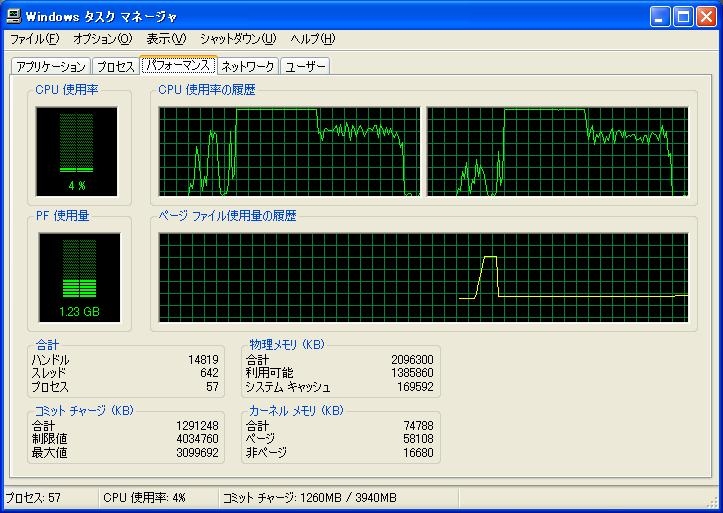Click 最大値 value 3099692
The width and height of the screenshot is (723, 513).
pyautogui.click(x=197, y=453)
